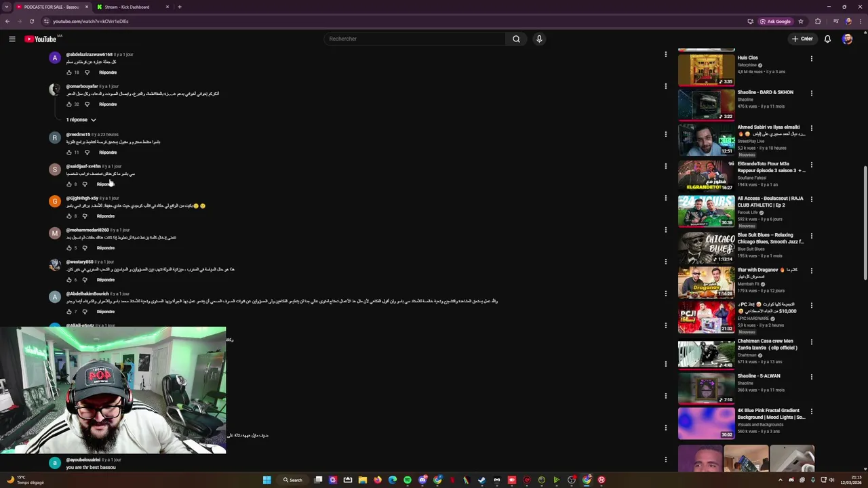868x488 pixels.
Task: Reply to @GjghHhgh-x5y's comment
Action: [106, 216]
